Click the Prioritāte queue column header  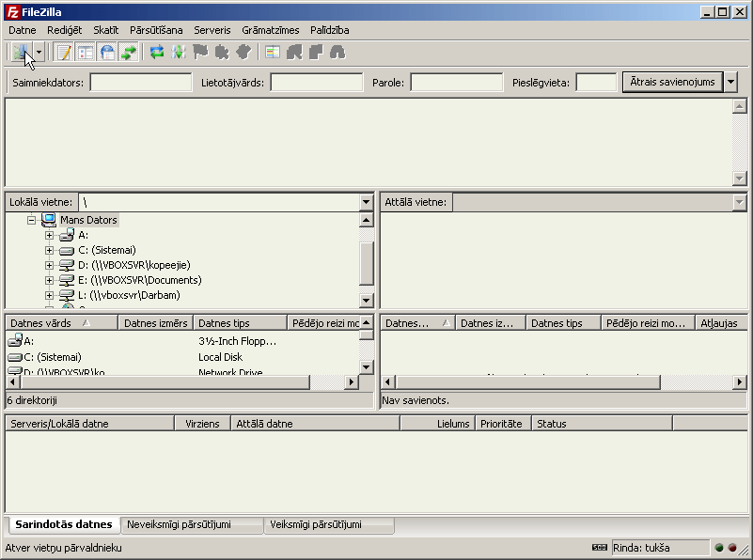503,424
